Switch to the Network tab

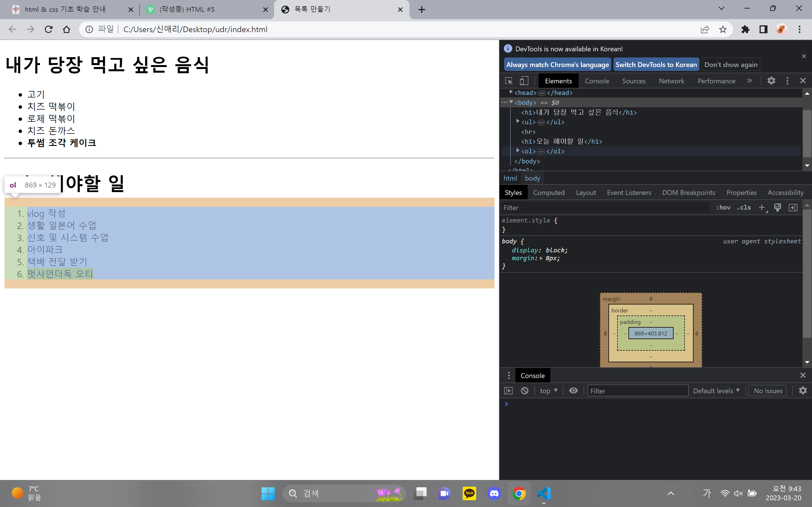point(671,81)
